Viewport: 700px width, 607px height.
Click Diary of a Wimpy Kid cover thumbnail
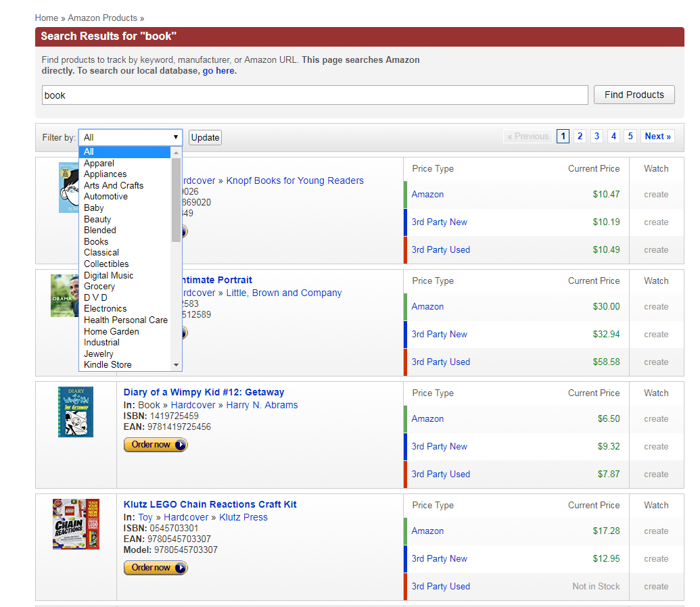76,412
